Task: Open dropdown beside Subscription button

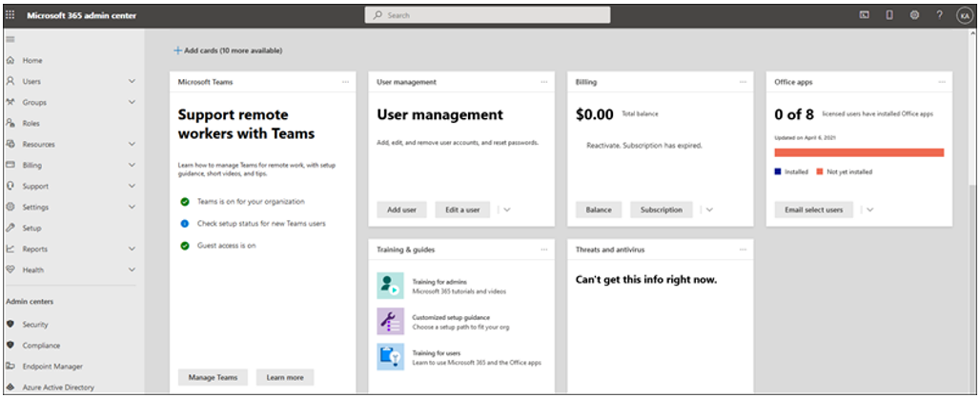Action: pyautogui.click(x=709, y=209)
